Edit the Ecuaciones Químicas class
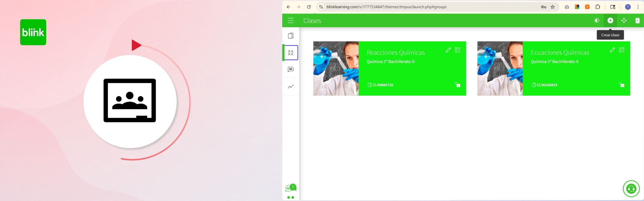This screenshot has width=644, height=201. 612,50
